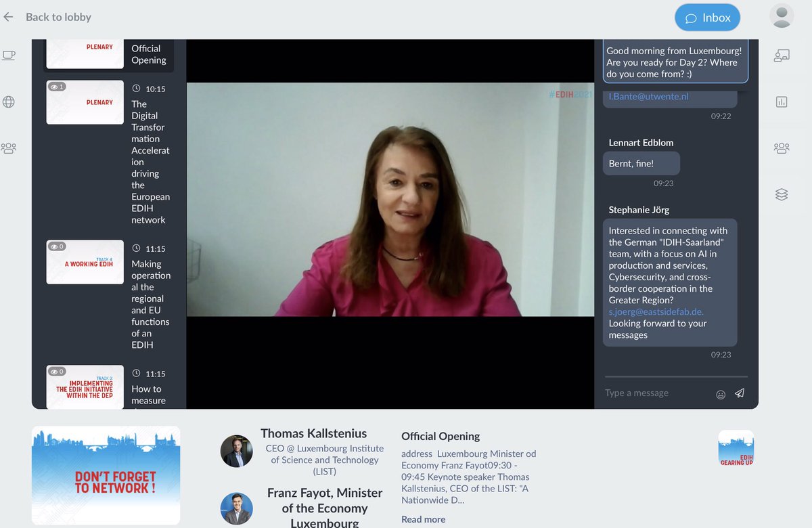Open the attendees icon in right sidebar
812x528 pixels.
coord(782,148)
